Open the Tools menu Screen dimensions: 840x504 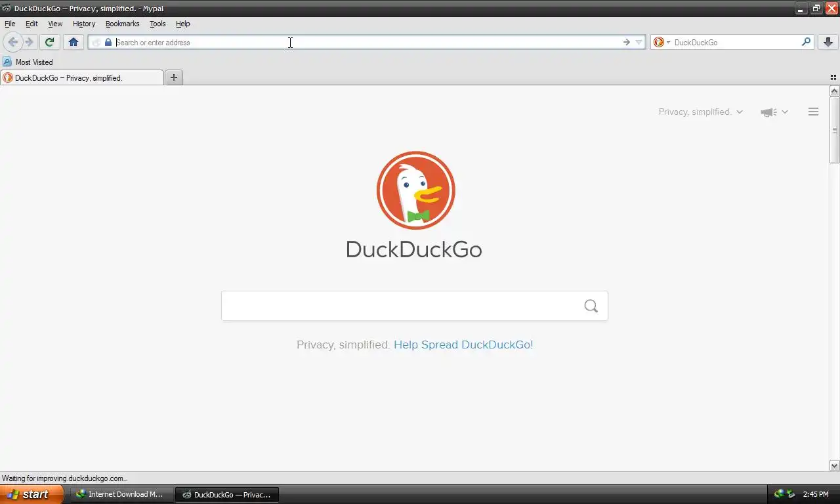coord(157,24)
